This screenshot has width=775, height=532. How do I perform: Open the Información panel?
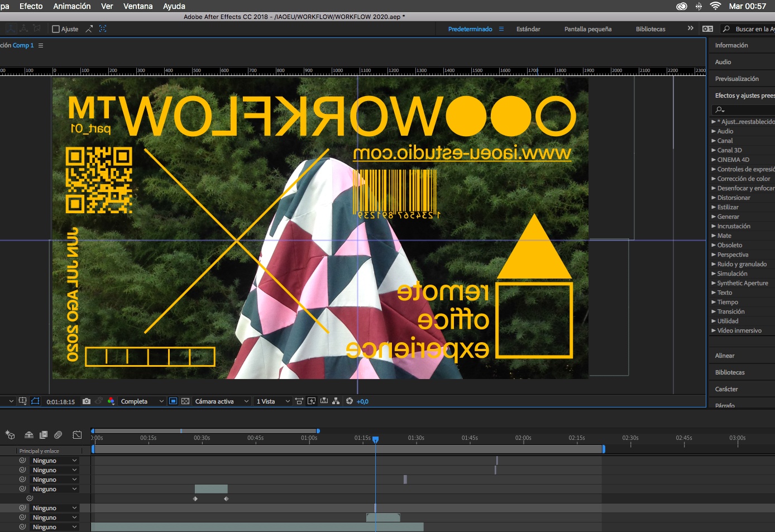(731, 45)
